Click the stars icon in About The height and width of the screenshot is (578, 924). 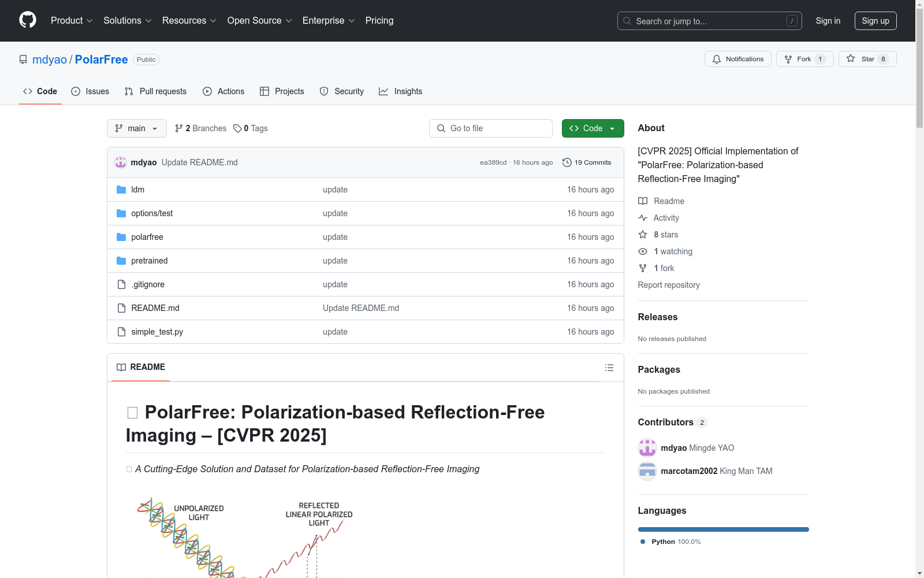click(643, 235)
